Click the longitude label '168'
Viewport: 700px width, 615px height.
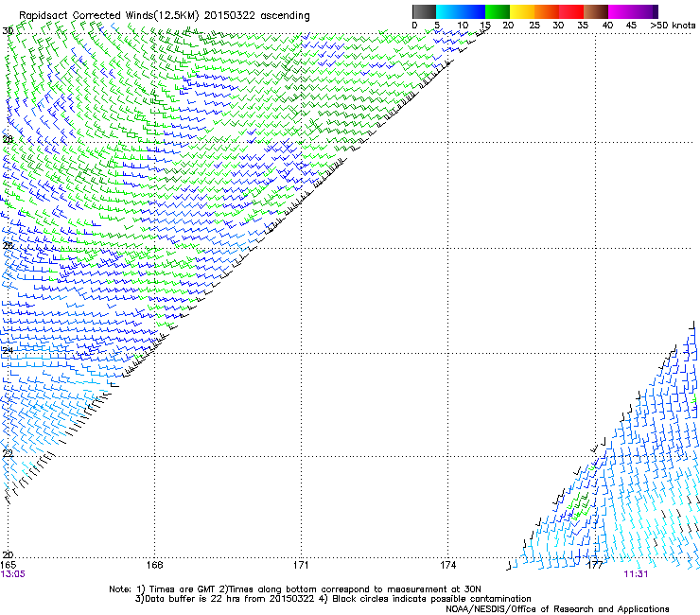click(x=155, y=565)
